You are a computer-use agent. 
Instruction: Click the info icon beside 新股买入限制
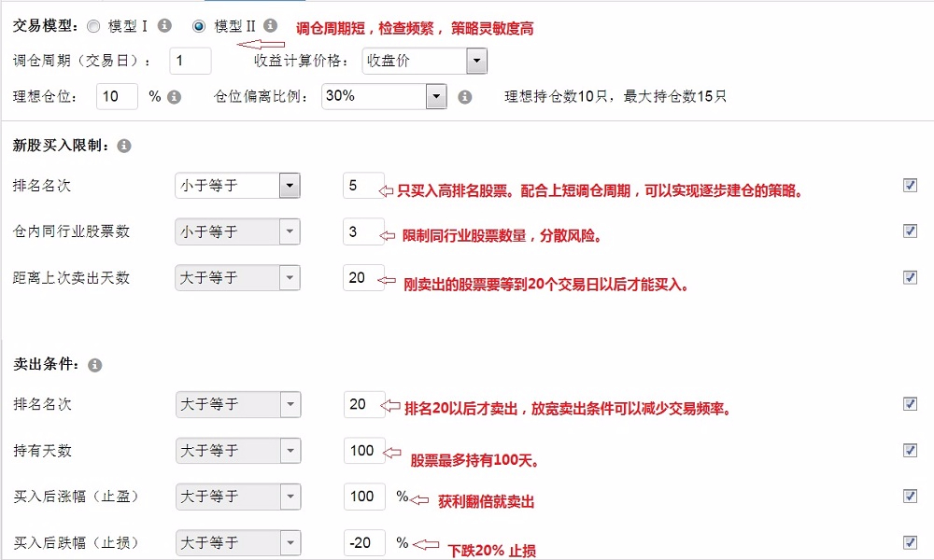click(124, 147)
